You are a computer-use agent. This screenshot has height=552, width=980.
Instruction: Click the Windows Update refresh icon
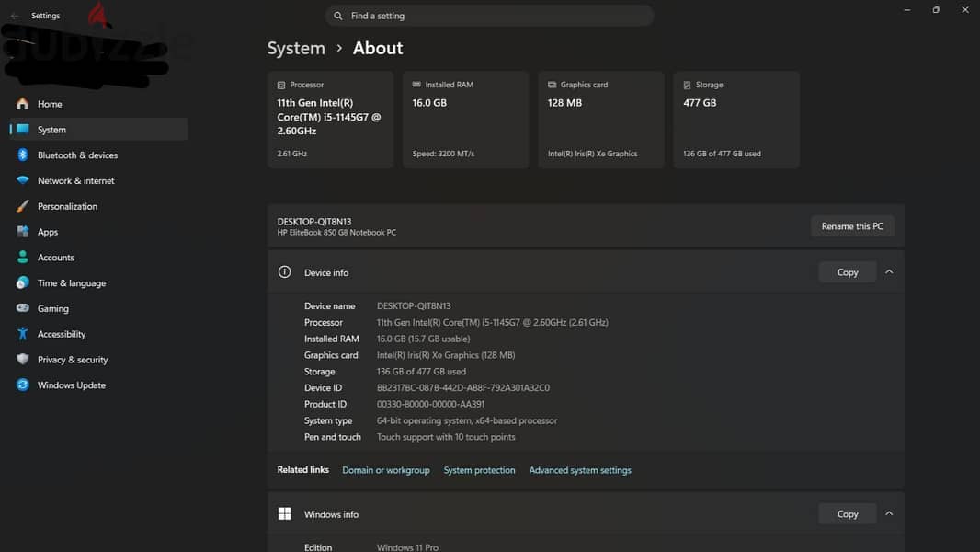click(22, 385)
